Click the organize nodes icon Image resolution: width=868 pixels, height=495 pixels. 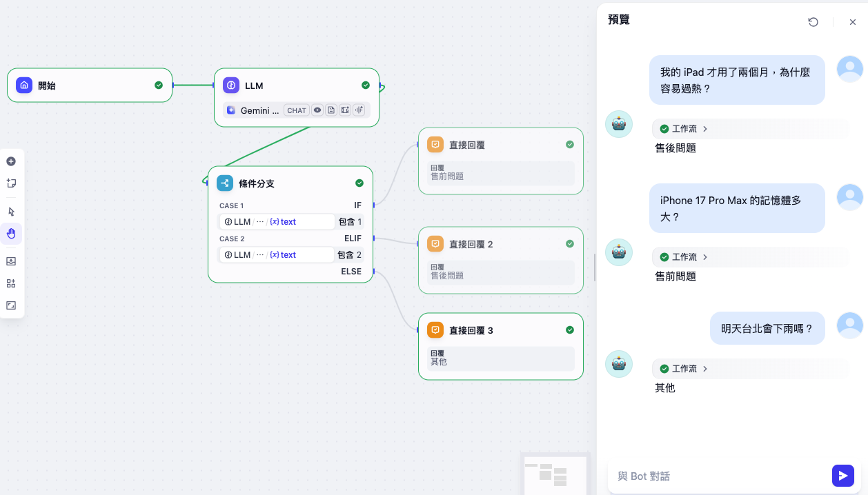point(11,283)
